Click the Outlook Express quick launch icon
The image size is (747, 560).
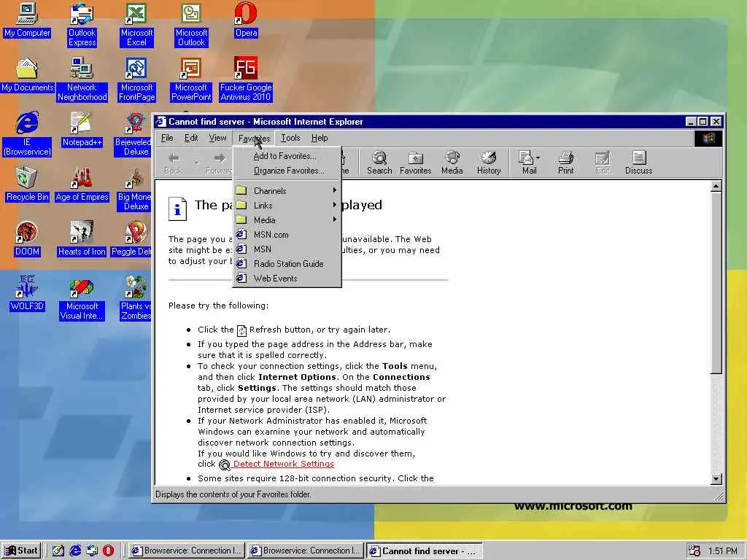[92, 551]
